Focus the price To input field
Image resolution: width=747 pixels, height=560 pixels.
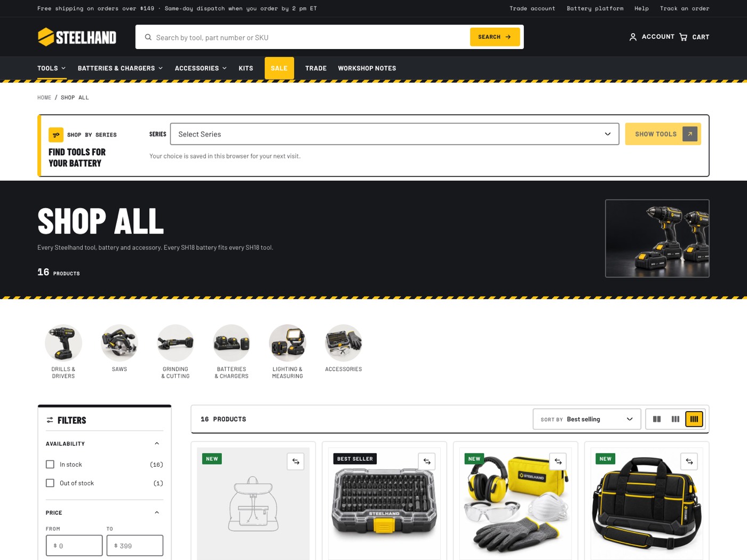pos(135,546)
